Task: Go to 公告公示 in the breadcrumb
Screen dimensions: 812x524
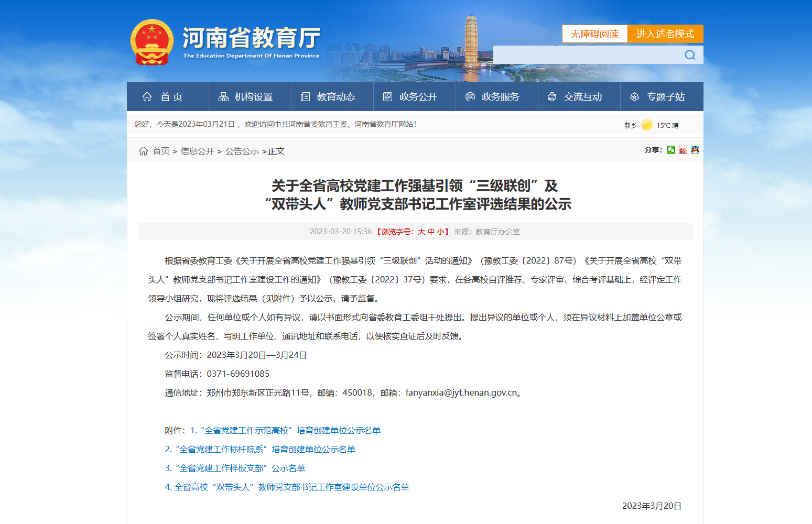Action: click(x=242, y=151)
